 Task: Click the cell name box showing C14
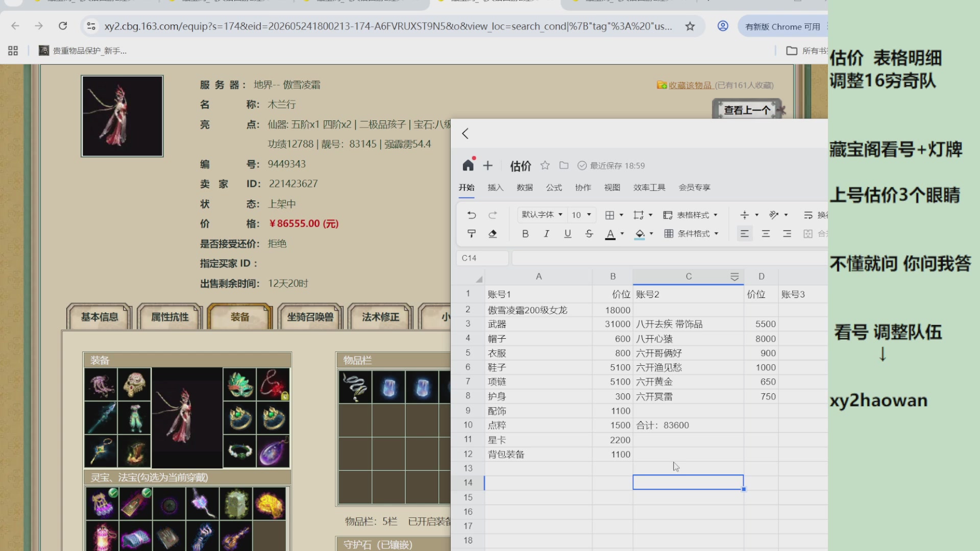tap(482, 258)
